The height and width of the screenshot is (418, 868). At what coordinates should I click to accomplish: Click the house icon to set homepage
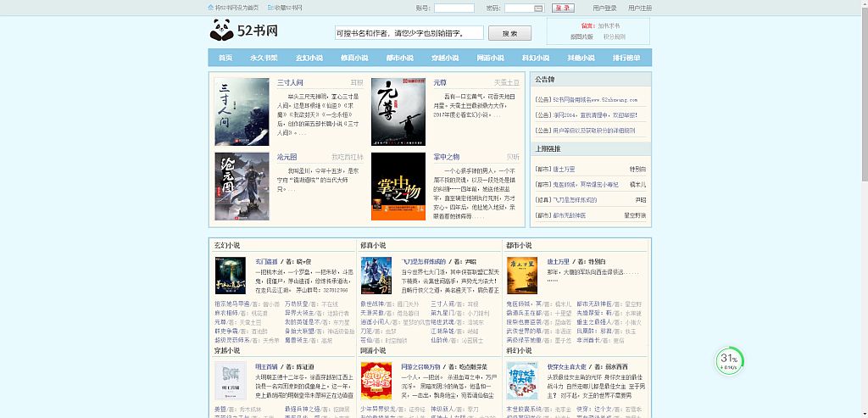(x=211, y=8)
